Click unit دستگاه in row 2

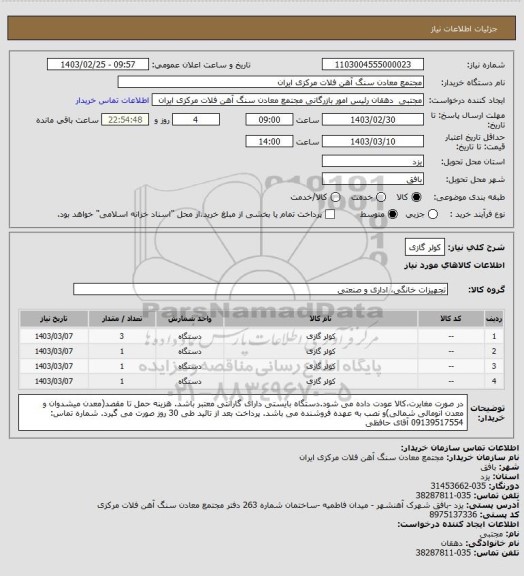coord(190,351)
